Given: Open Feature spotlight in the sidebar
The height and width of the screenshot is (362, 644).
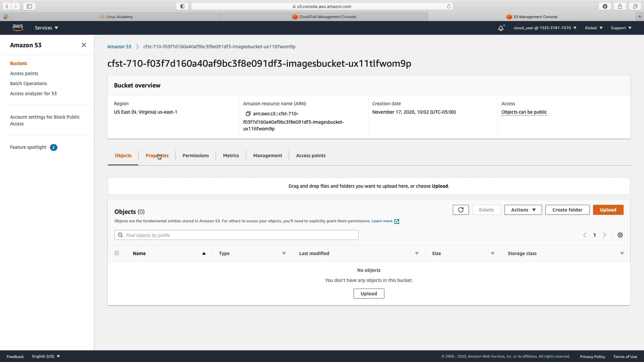Looking at the screenshot, I should click(28, 147).
